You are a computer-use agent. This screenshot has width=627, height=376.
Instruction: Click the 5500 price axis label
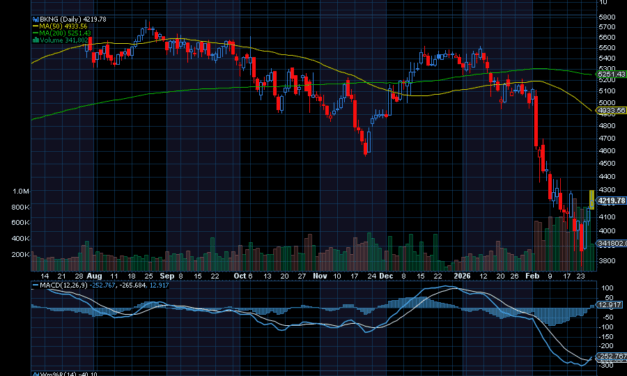607,48
